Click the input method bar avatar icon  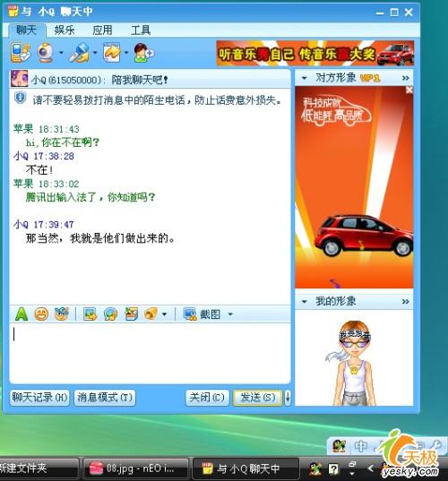click(x=339, y=446)
